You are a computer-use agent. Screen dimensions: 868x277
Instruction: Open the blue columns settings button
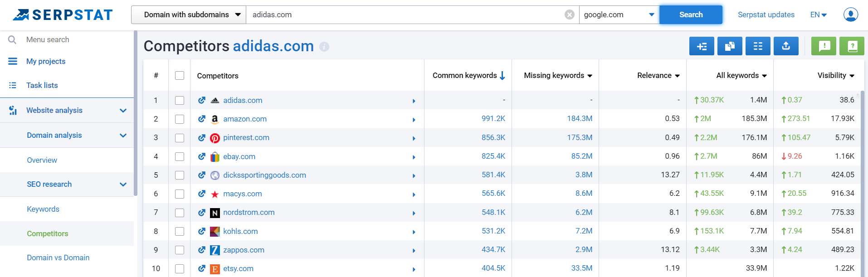tap(758, 46)
